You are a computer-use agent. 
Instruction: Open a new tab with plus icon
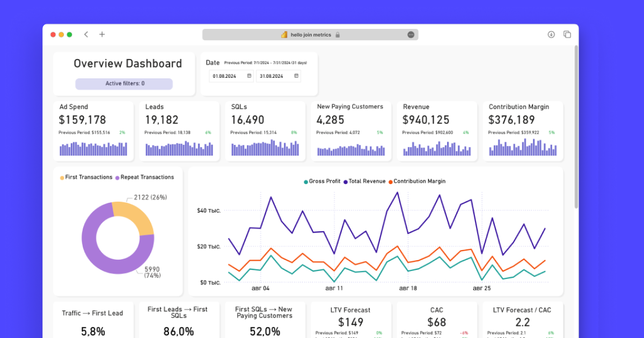point(102,34)
